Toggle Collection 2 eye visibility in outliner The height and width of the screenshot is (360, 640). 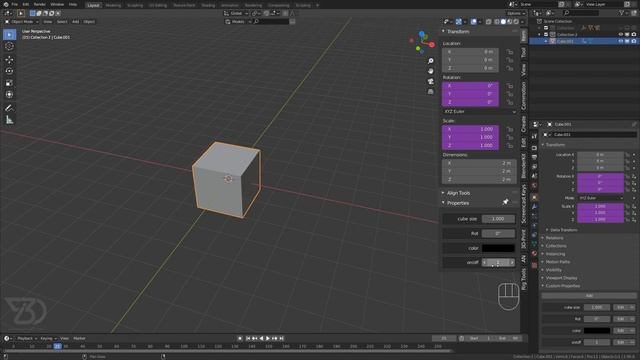[x=620, y=35]
